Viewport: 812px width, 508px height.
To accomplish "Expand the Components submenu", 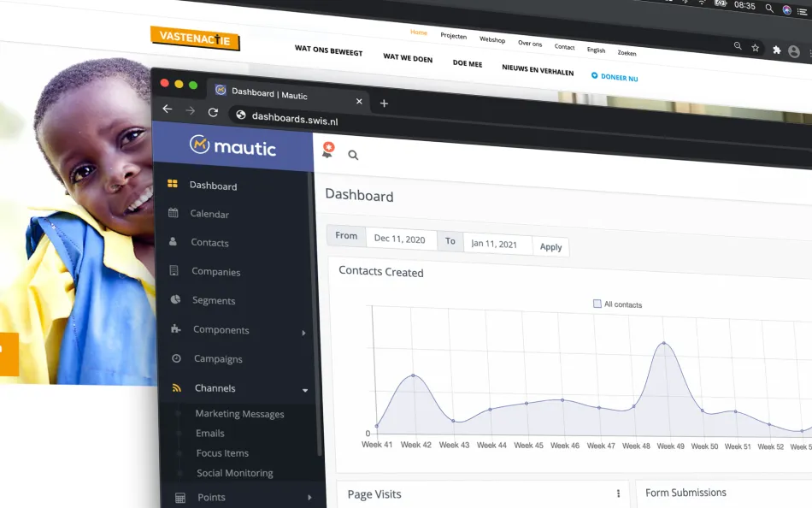I will (304, 332).
